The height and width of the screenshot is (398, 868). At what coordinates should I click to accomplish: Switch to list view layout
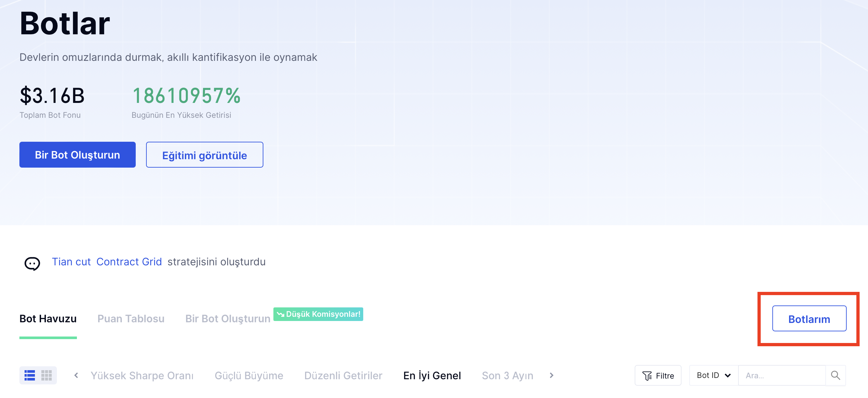pos(30,375)
